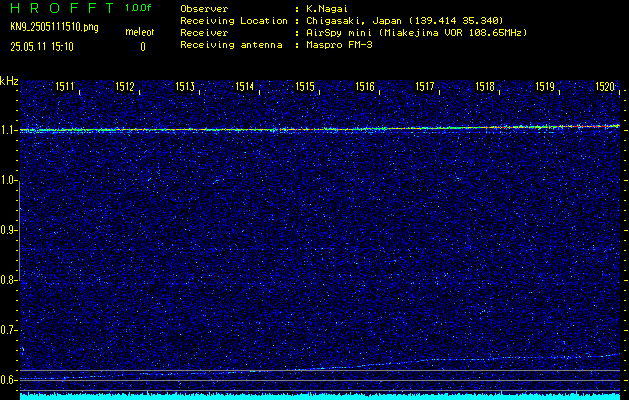The width and height of the screenshot is (629, 400).
Task: Click the Receiver field label
Action: [204, 33]
